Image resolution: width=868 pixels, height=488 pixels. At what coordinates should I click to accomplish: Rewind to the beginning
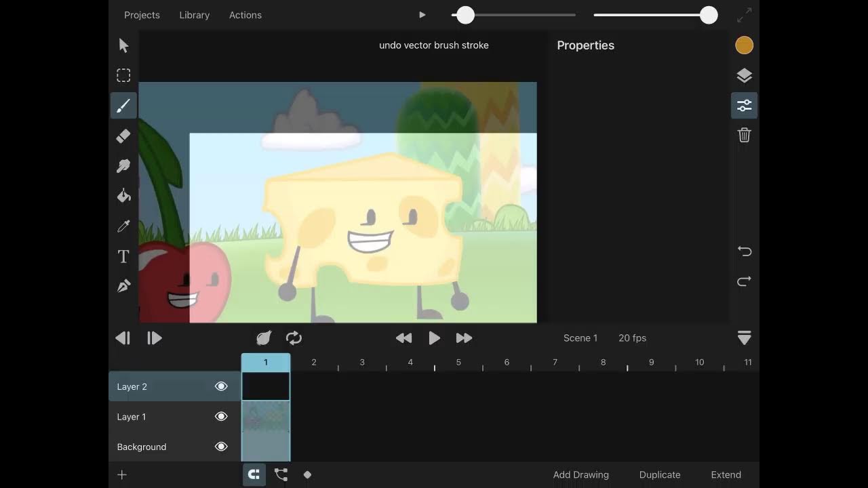(x=403, y=338)
